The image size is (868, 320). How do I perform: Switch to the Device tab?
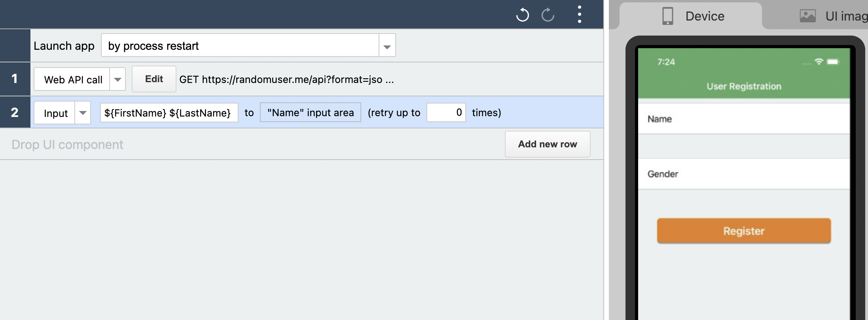[691, 16]
